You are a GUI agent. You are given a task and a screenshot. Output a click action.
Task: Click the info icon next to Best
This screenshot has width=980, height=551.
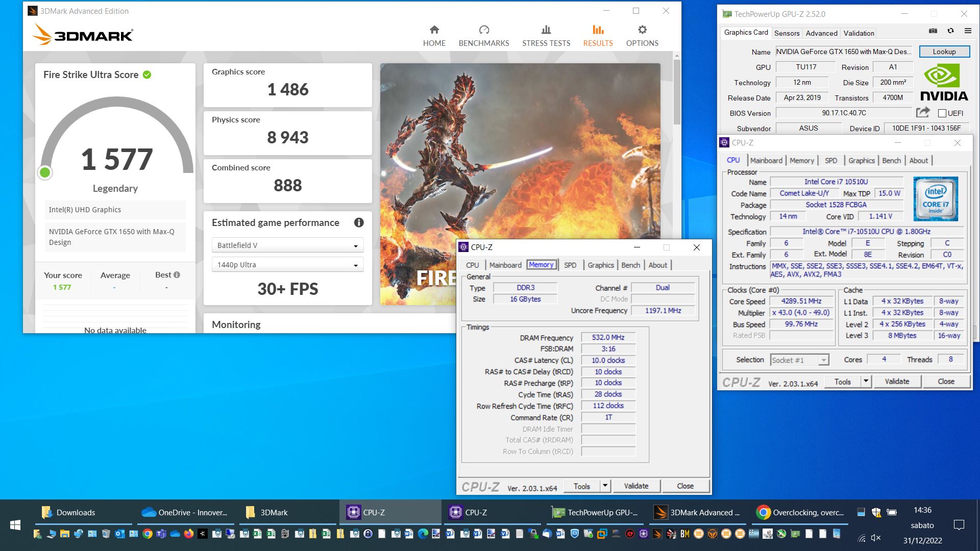pos(177,274)
